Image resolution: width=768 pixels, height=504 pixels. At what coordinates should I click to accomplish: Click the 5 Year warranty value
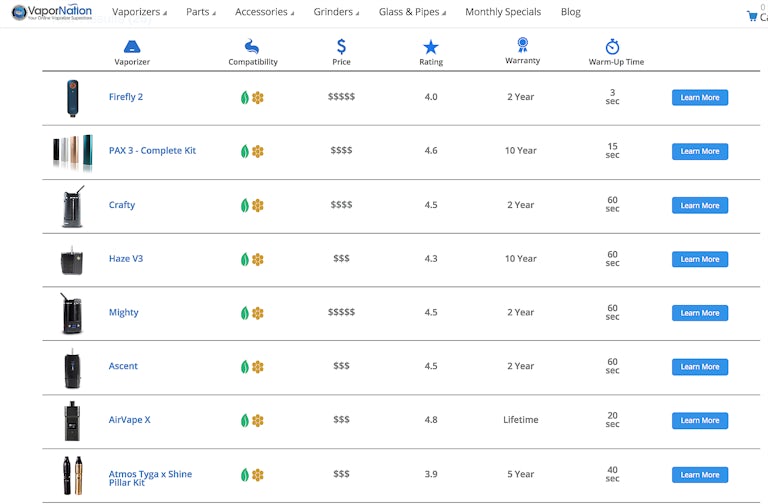pyautogui.click(x=521, y=474)
